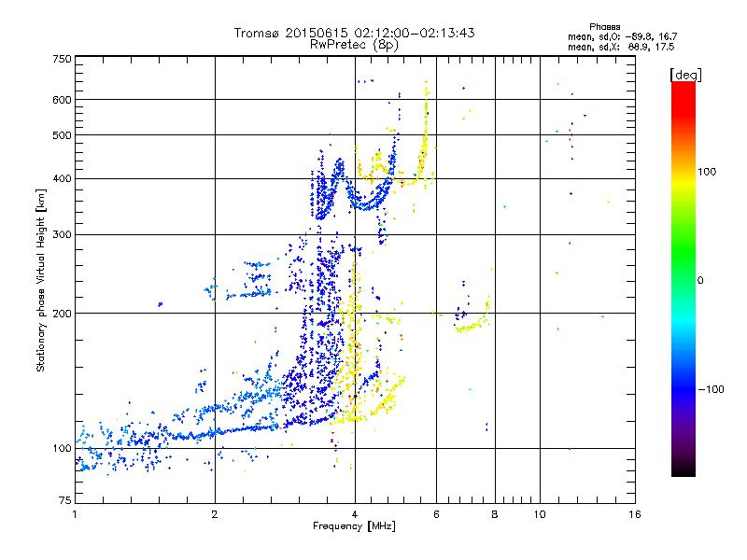Pick the dark bottom of the phase colorbar

click(x=684, y=467)
